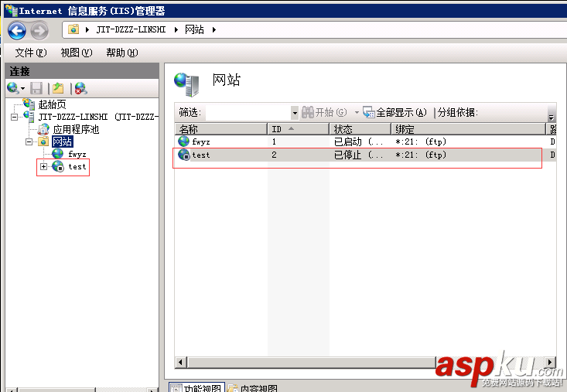
Task: Sort by the 绑定 column header
Action: pyautogui.click(x=468, y=129)
